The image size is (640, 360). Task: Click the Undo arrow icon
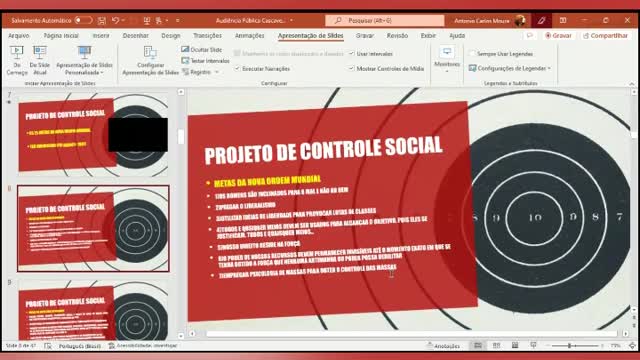click(x=116, y=20)
